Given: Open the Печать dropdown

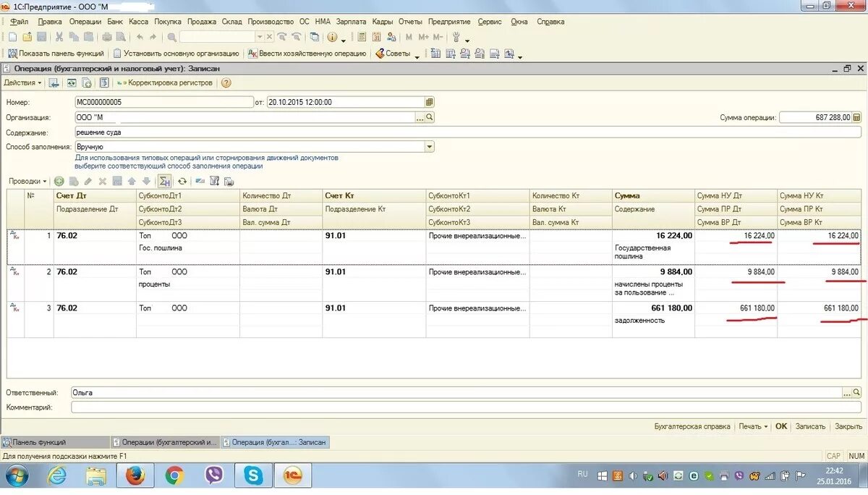Looking at the screenshot, I should click(x=753, y=426).
